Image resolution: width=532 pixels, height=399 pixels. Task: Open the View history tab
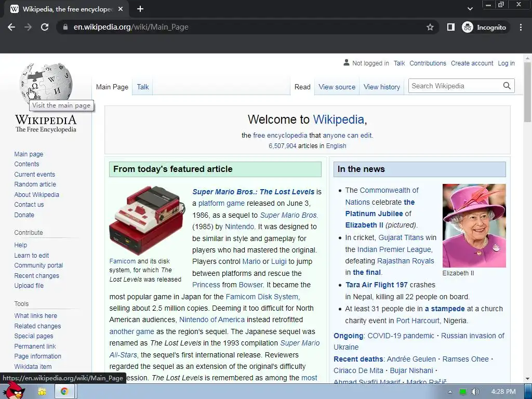click(382, 87)
